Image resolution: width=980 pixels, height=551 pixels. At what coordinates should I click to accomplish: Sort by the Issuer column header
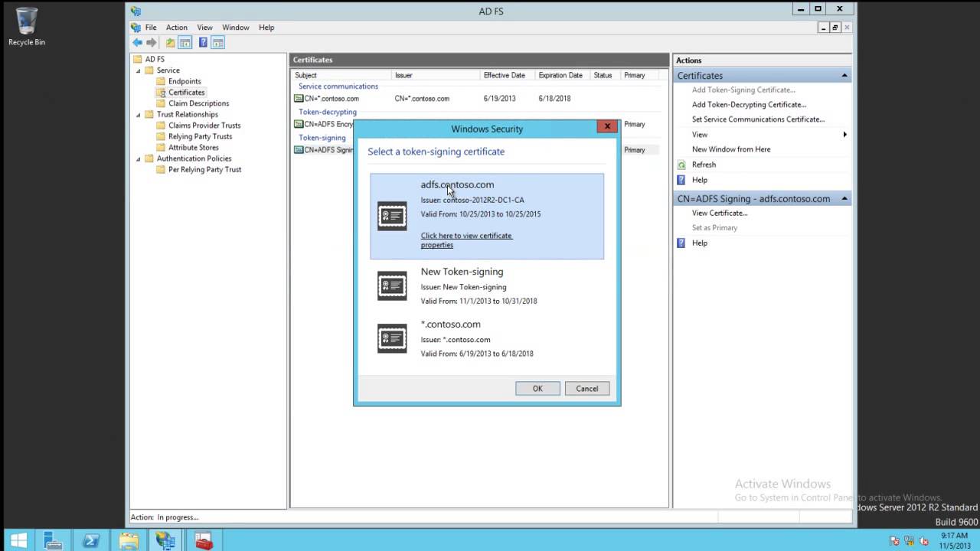(436, 75)
